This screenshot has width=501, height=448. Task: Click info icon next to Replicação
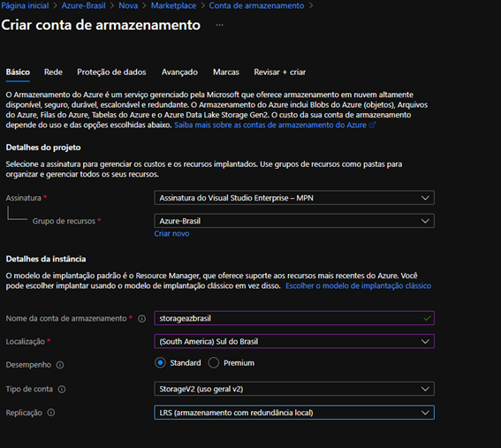51,413
